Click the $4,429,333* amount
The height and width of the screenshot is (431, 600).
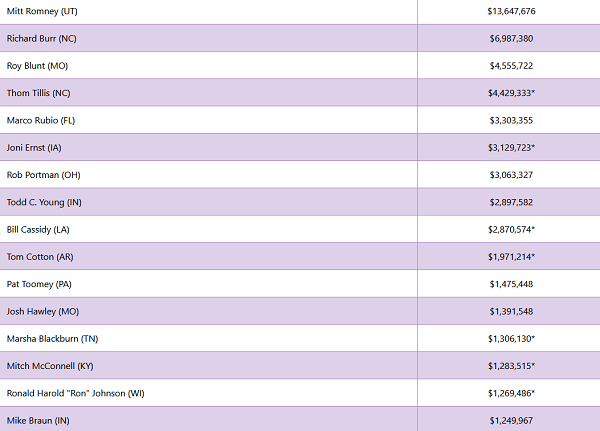click(511, 93)
